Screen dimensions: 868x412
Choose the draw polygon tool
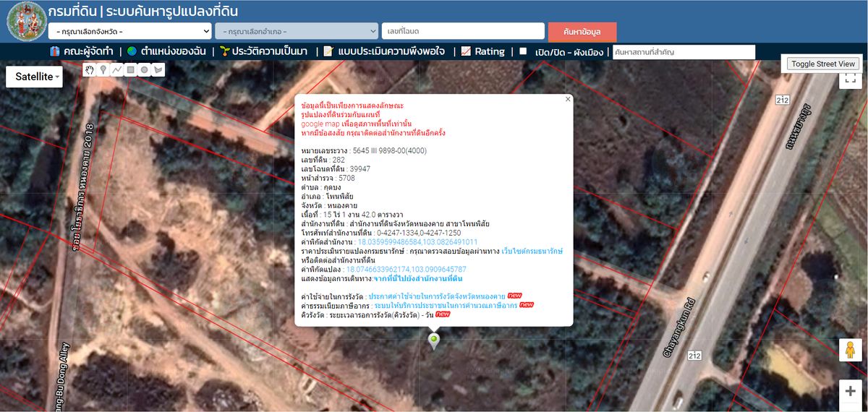tap(158, 70)
